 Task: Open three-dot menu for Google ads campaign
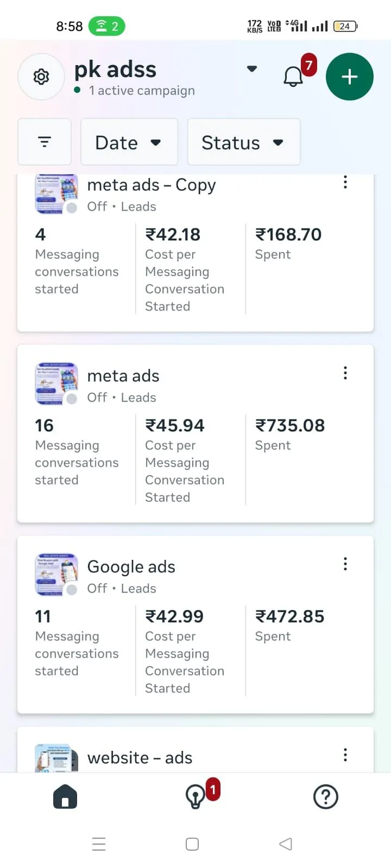pos(345,564)
